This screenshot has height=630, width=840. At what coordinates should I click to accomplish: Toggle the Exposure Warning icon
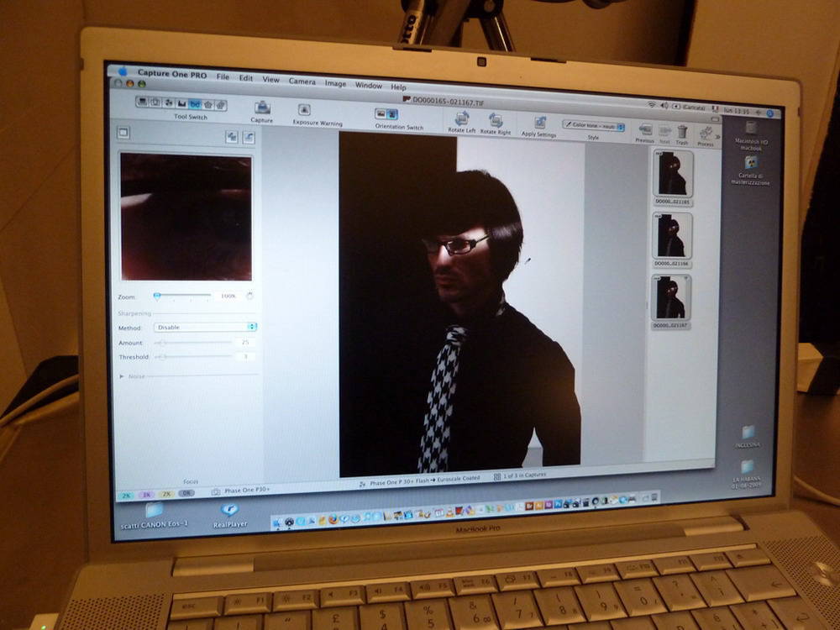tap(305, 110)
